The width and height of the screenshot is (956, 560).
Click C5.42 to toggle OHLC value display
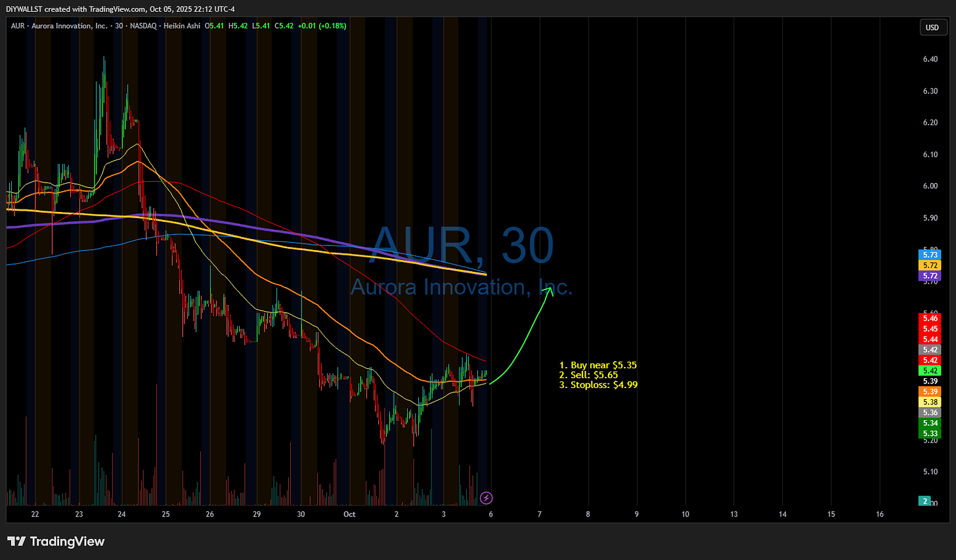pyautogui.click(x=284, y=26)
